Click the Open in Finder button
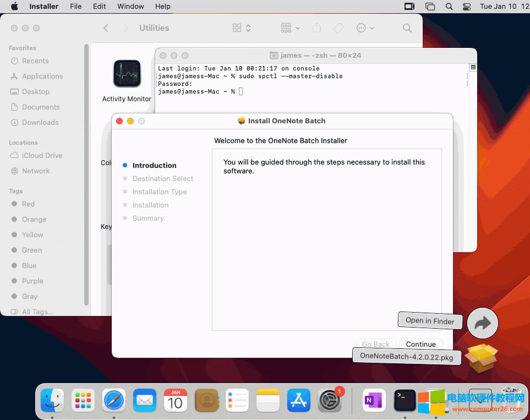The image size is (530, 420). pos(430,320)
